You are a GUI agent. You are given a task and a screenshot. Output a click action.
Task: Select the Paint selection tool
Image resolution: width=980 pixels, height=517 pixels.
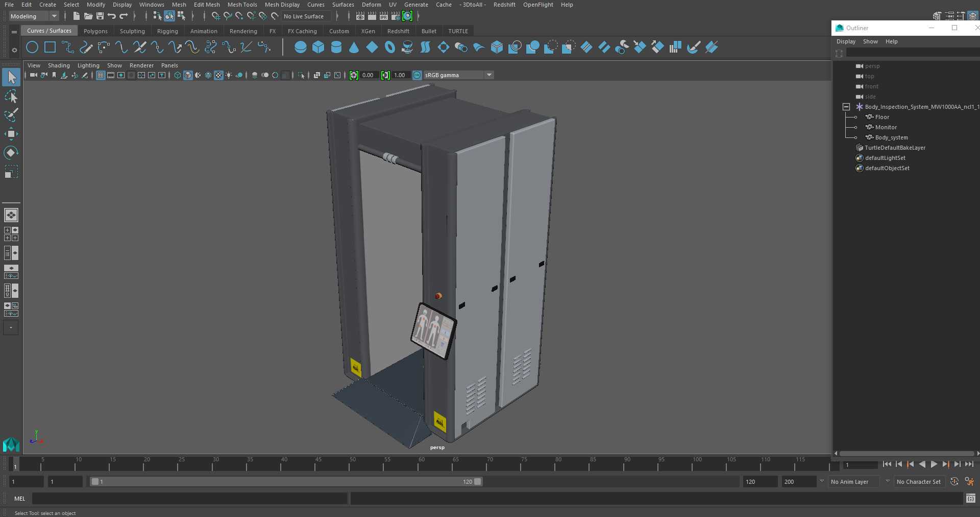coord(11,115)
